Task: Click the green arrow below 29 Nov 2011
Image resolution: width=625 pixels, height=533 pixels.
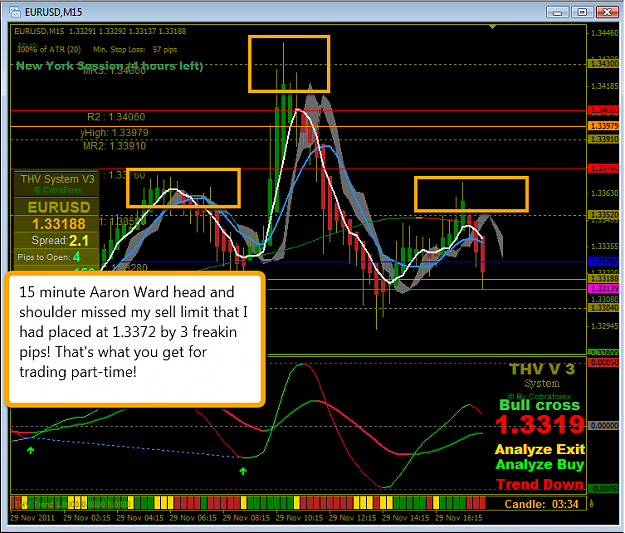Action: 30,450
